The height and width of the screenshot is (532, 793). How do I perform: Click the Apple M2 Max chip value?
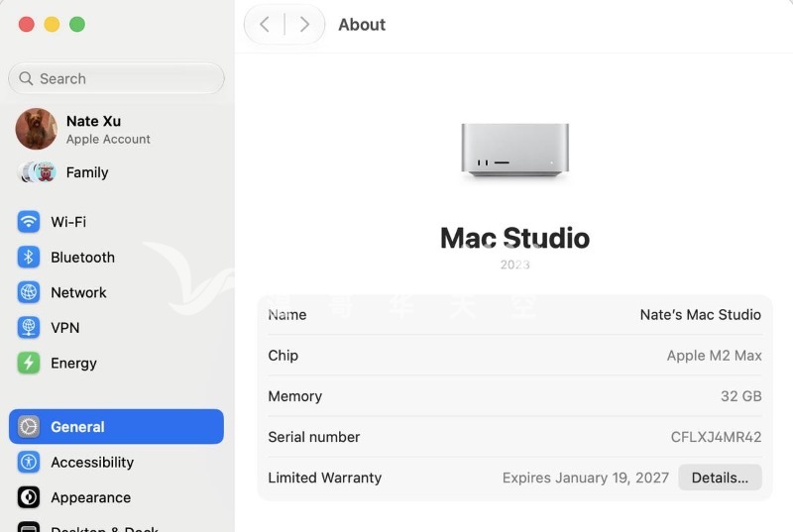pos(714,356)
